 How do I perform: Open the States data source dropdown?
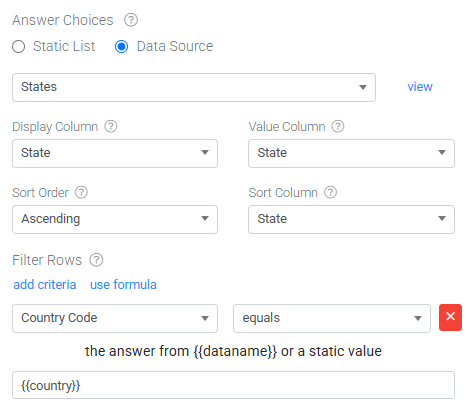194,87
